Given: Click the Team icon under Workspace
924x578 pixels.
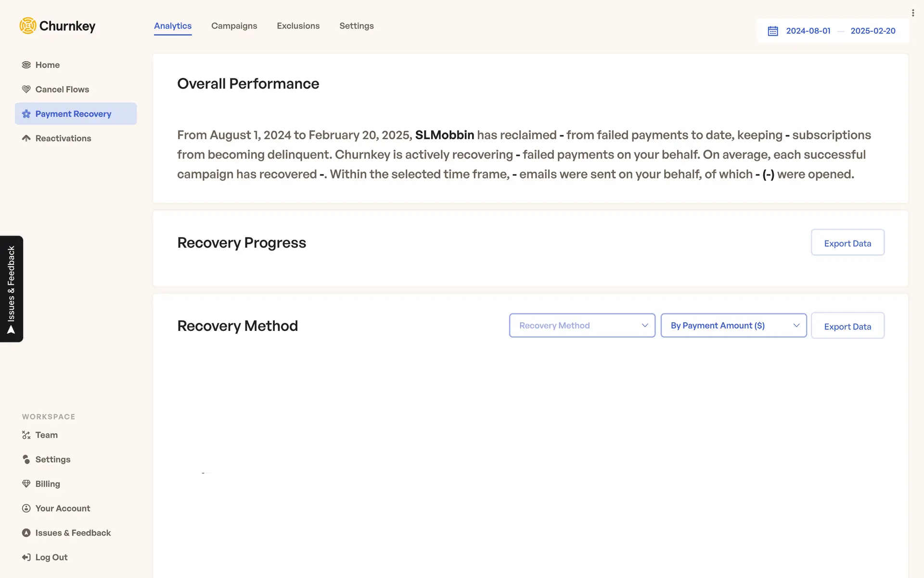Looking at the screenshot, I should 26,435.
